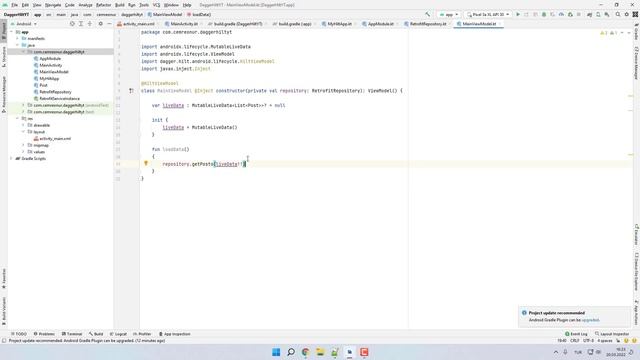Hide the Project panel with minus icon
Viewport: 640px width, 360px height.
tap(109, 24)
